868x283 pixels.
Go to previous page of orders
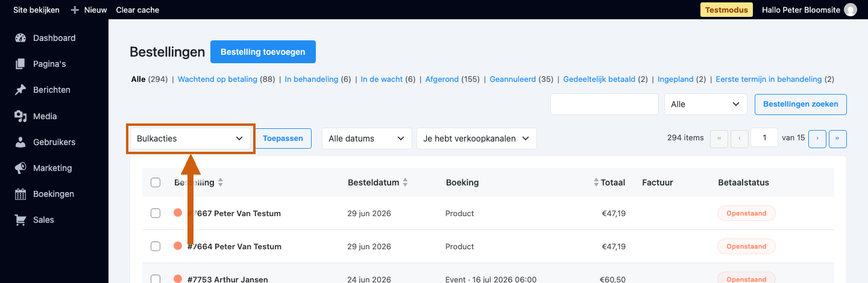tap(740, 138)
